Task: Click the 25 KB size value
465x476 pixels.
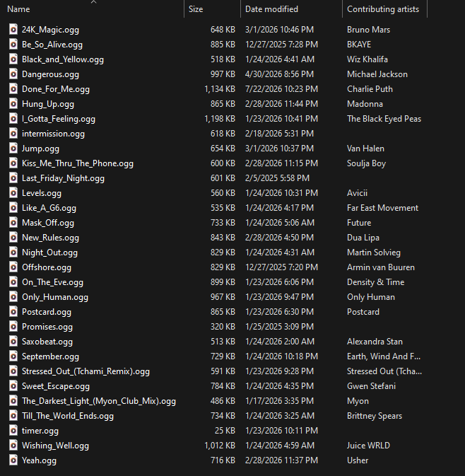Action: (225, 431)
